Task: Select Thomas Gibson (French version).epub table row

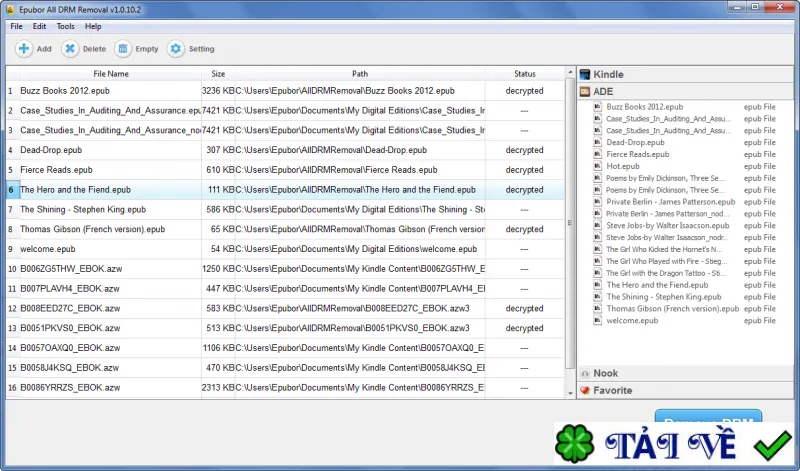Action: point(285,229)
